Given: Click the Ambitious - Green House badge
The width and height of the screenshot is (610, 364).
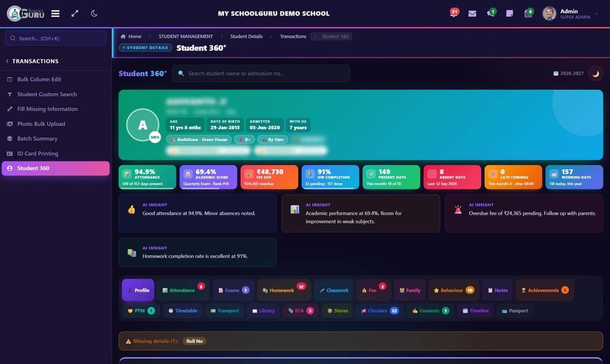Looking at the screenshot, I should pos(199,139).
